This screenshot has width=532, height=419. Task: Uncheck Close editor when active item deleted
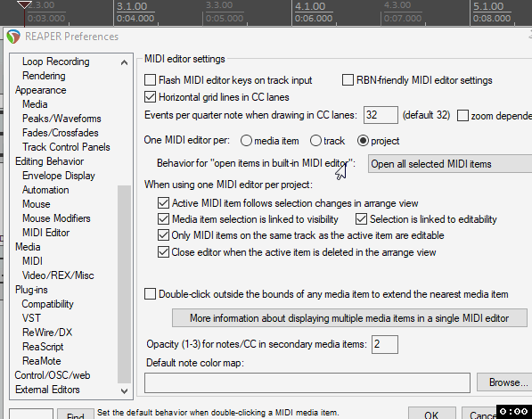[x=164, y=252]
